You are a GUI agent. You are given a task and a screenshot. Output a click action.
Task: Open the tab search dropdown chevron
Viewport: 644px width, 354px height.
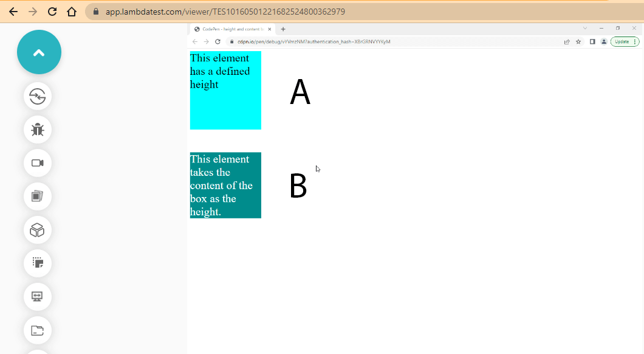[x=585, y=29]
